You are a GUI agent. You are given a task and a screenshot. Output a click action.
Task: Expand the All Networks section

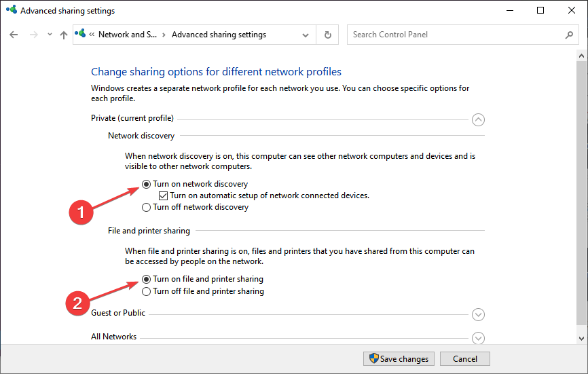478,338
